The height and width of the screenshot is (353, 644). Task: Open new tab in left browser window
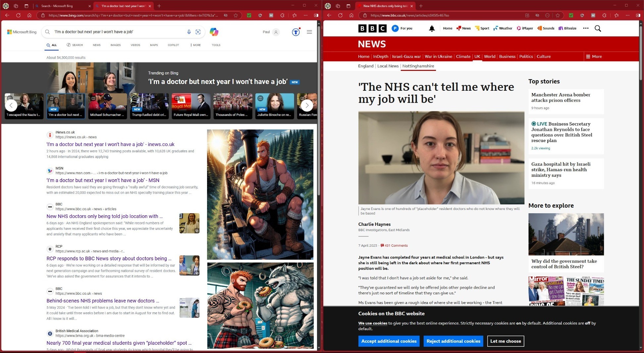(159, 6)
